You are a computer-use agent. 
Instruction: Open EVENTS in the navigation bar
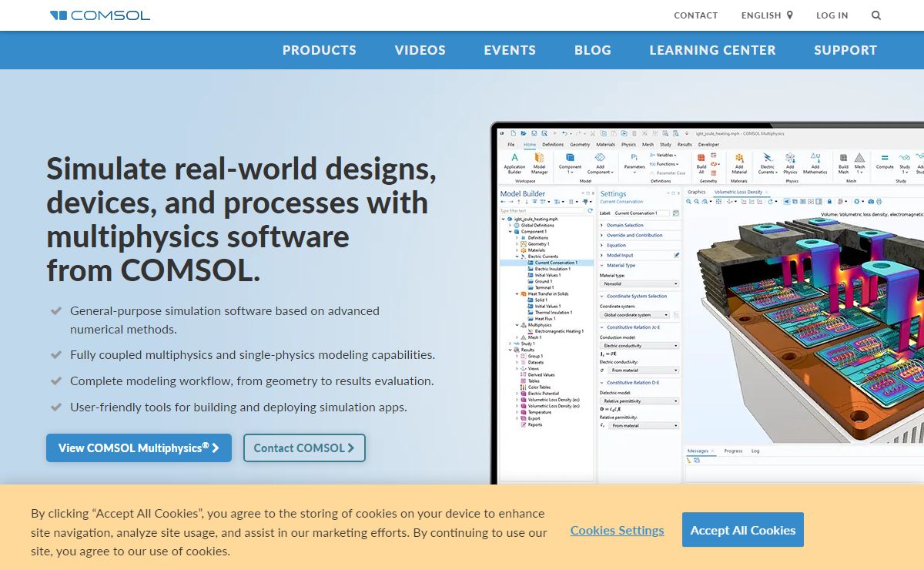(510, 50)
